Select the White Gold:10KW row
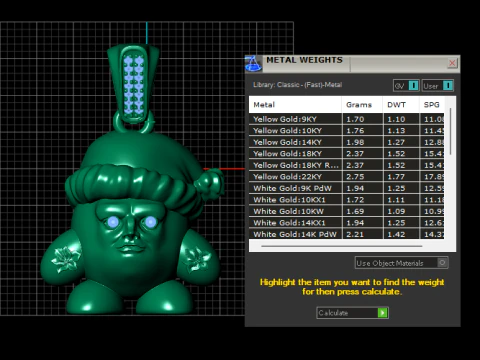The image size is (480, 360). (346, 211)
